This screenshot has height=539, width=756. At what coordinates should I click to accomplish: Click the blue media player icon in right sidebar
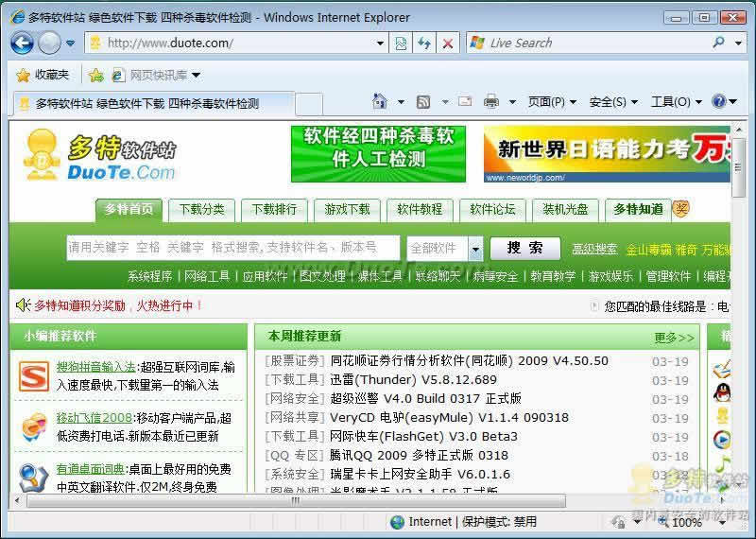coord(722,439)
